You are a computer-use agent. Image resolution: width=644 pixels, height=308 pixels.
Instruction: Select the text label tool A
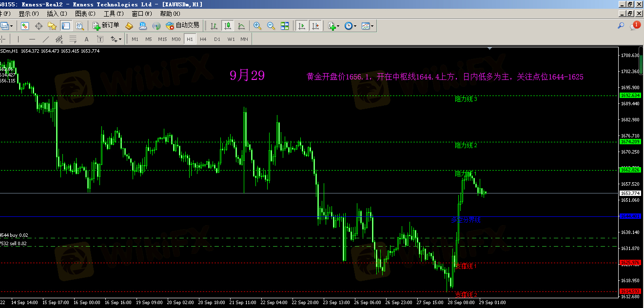(x=87, y=39)
